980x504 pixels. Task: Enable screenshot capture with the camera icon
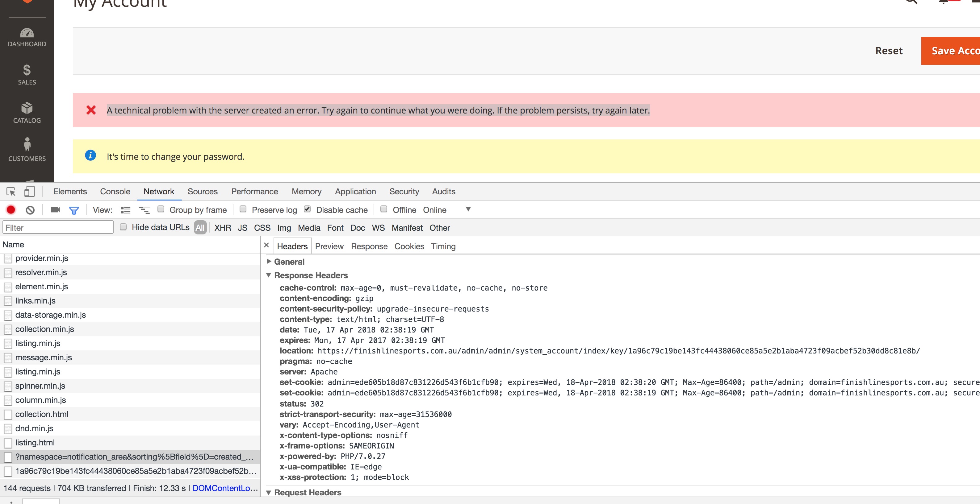(55, 210)
